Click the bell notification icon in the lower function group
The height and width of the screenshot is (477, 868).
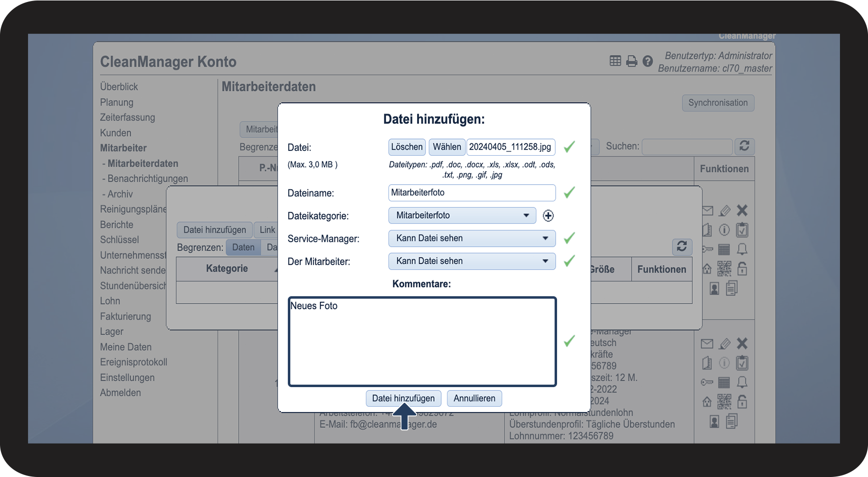(742, 382)
